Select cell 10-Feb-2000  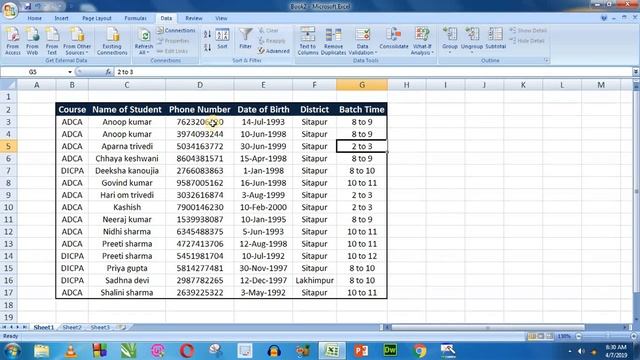tap(263, 207)
